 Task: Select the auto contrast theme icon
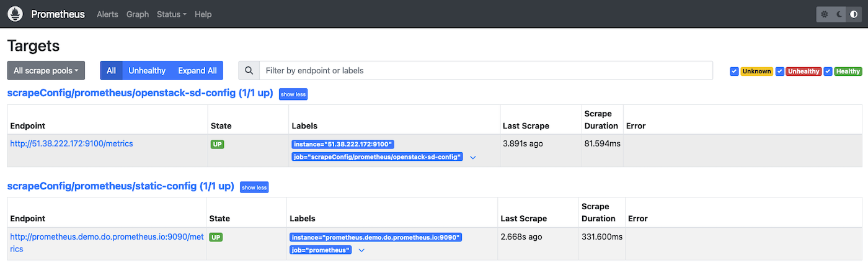854,14
